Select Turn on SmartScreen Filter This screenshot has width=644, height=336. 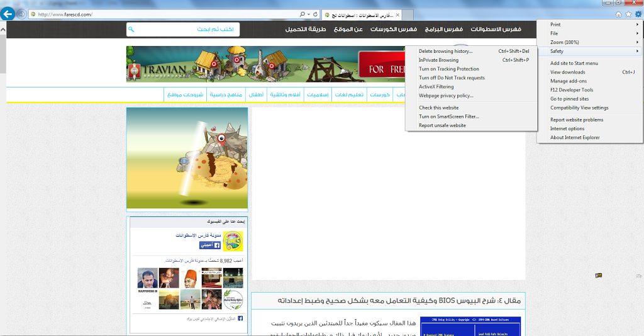coord(471,116)
